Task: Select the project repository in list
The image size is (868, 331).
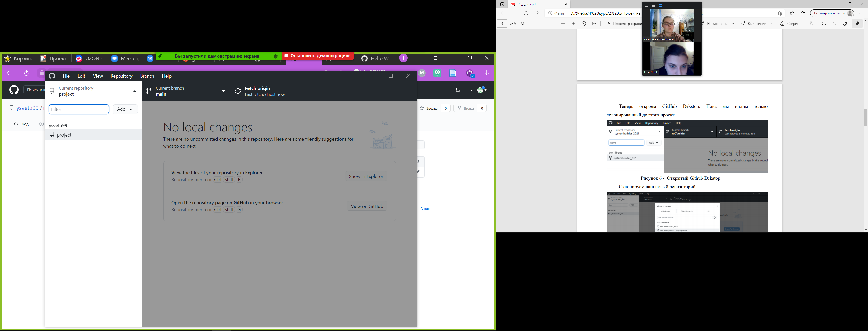Action: tap(93, 135)
